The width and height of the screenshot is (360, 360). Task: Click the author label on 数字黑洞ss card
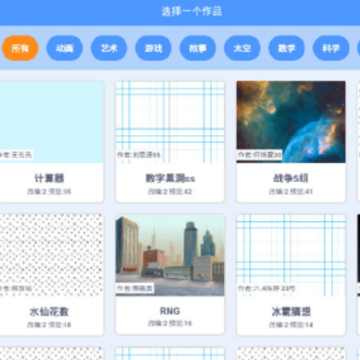click(x=139, y=155)
